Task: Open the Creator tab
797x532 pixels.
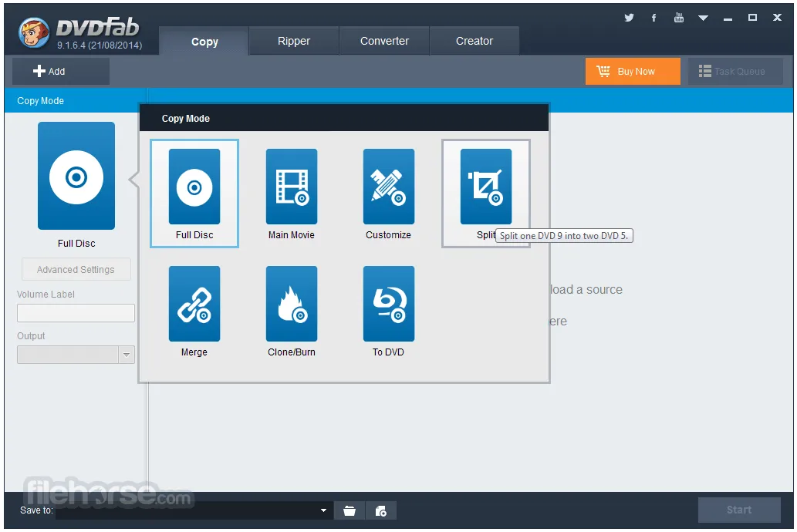Action: (474, 41)
